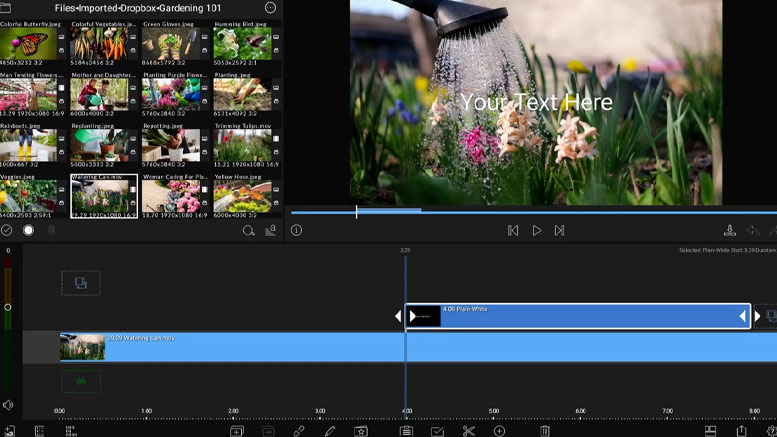
Task: Click the 2.00 mark on timeline ruler
Action: tap(233, 411)
